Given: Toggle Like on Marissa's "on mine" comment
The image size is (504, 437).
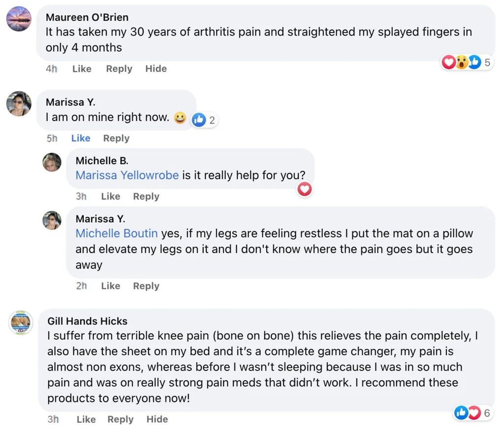Looking at the screenshot, I should [x=81, y=138].
